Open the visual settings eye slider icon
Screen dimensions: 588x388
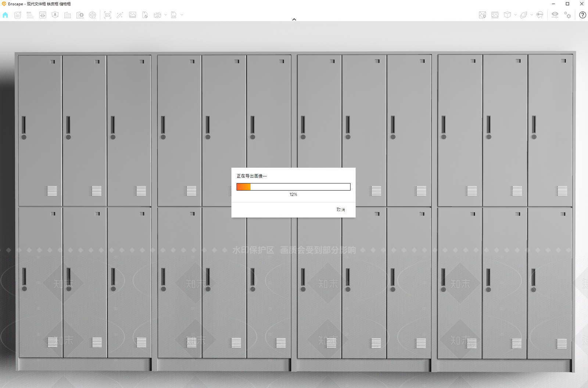pyautogui.click(x=555, y=15)
